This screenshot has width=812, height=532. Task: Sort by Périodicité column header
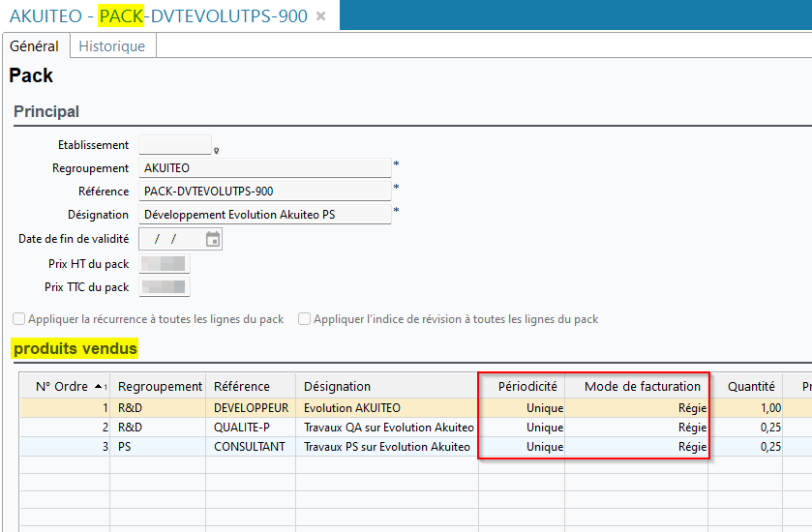click(522, 386)
